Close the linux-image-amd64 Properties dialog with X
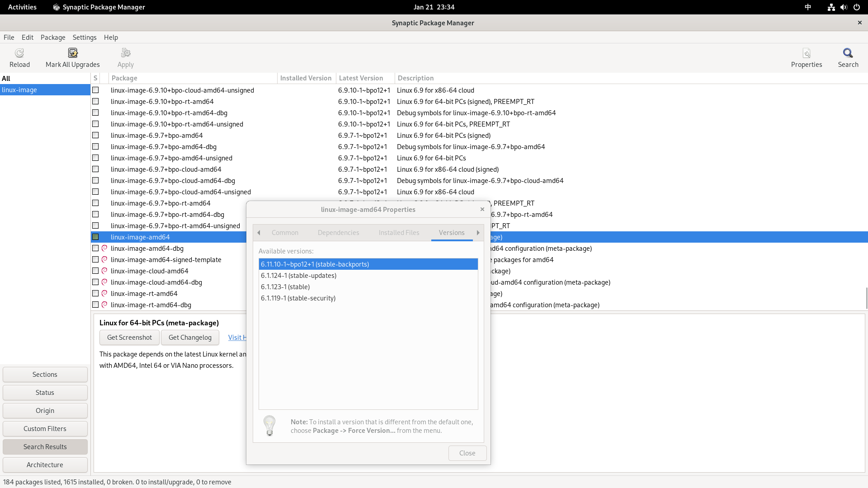The image size is (868, 488). (482, 209)
